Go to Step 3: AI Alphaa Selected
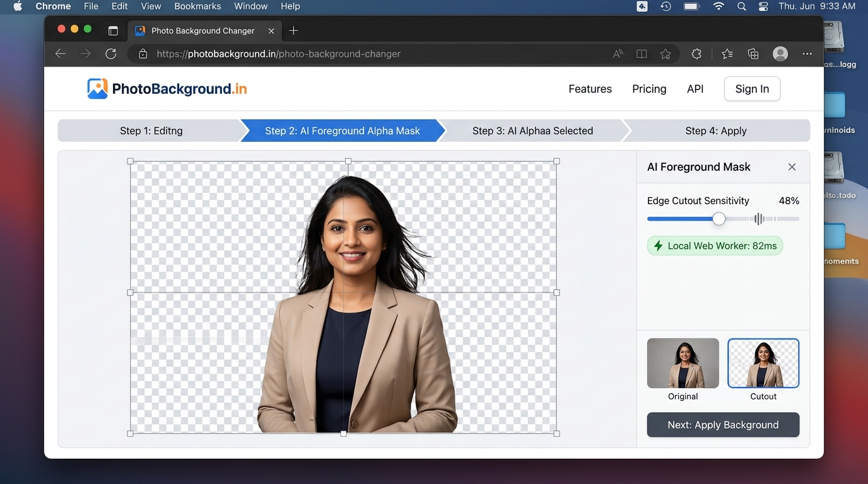Viewport: 868px width, 484px height. click(532, 130)
